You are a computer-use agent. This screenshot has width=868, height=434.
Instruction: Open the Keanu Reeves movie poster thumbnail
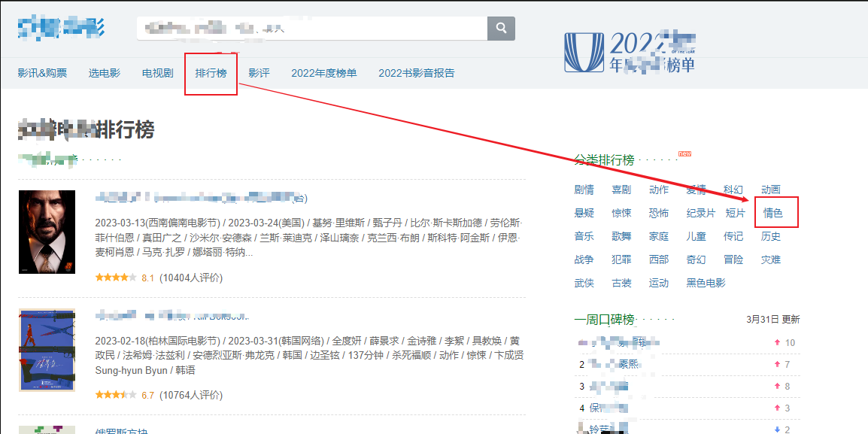point(47,232)
